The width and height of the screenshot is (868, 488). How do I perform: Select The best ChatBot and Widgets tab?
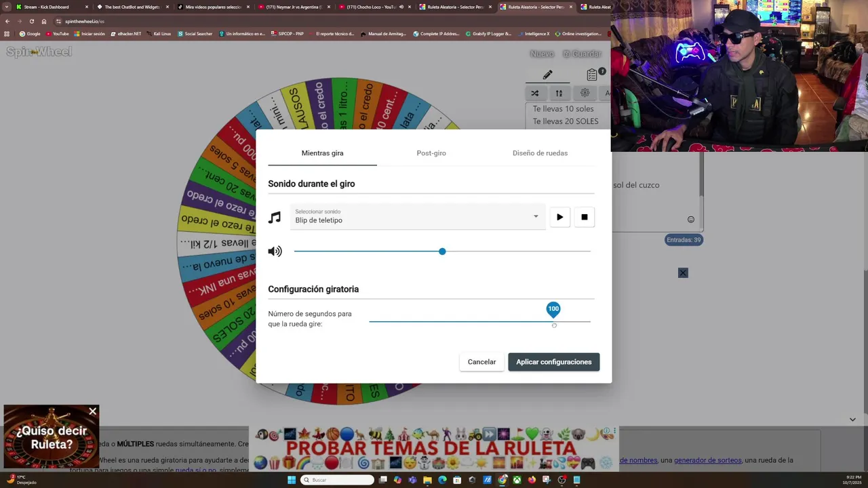coord(132,7)
